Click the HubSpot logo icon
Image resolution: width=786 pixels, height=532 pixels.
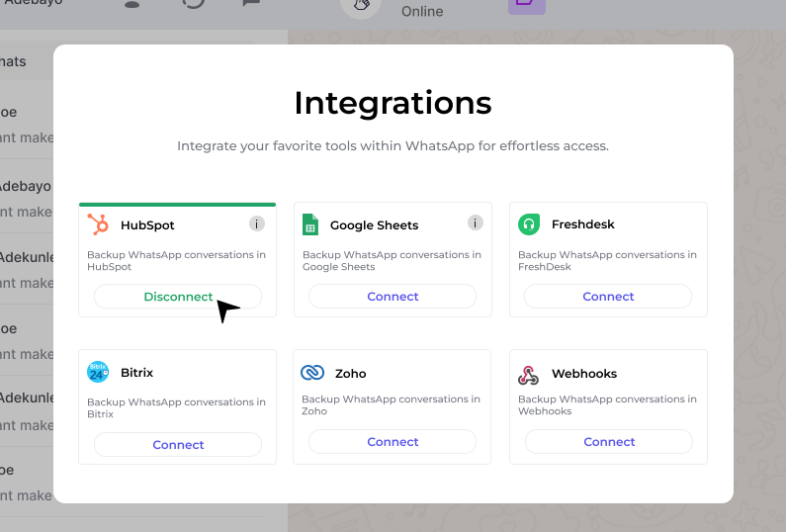[x=98, y=224]
